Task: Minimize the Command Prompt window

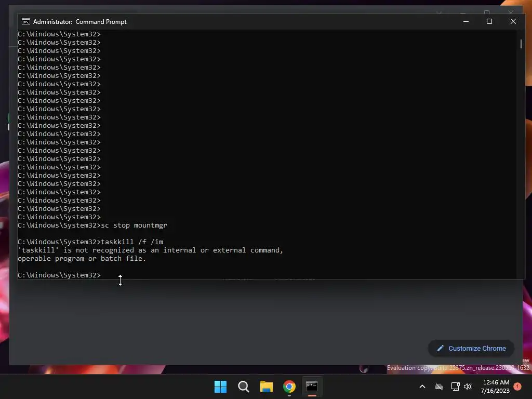Action: click(x=466, y=21)
